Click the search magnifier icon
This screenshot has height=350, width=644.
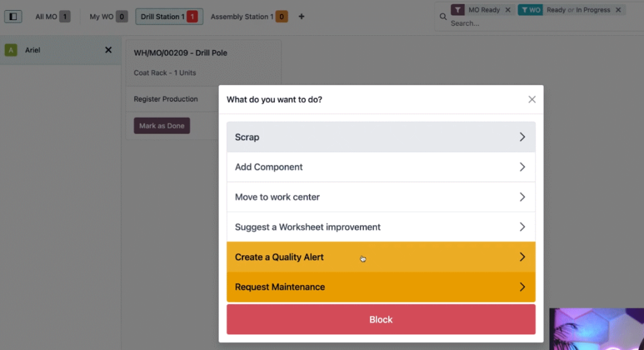point(443,17)
